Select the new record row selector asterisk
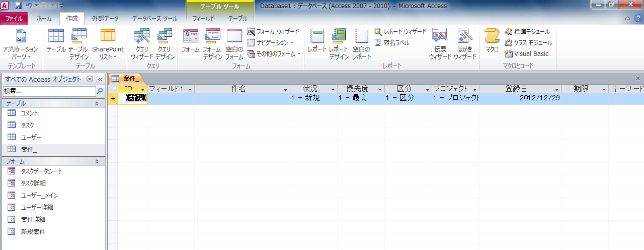Image resolution: width=644 pixels, height=250 pixels. 113,98
